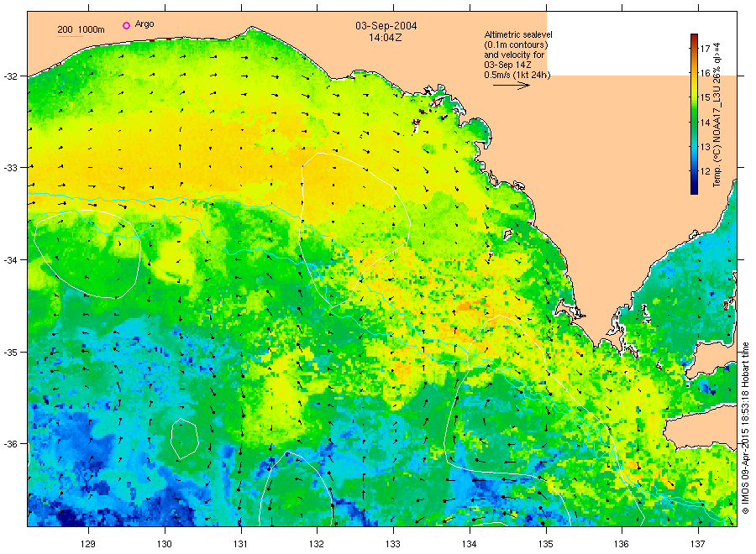Screen dimensions: 756x554
Task: Click the '136' longitude axis label
Action: coord(621,544)
